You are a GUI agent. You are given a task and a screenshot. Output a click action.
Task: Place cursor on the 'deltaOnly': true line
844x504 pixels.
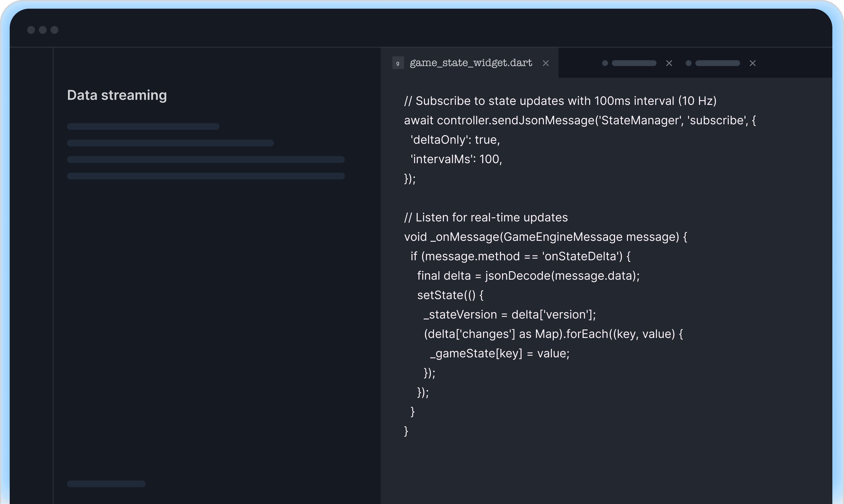(x=455, y=140)
